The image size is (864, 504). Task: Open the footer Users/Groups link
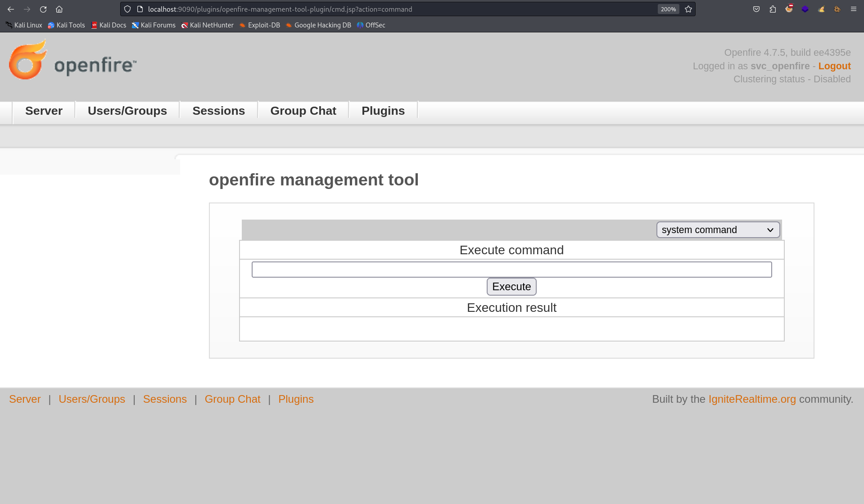pos(92,399)
